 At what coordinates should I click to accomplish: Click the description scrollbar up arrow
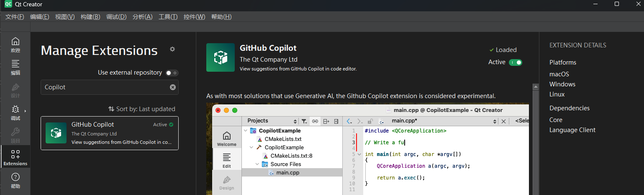coord(535,87)
